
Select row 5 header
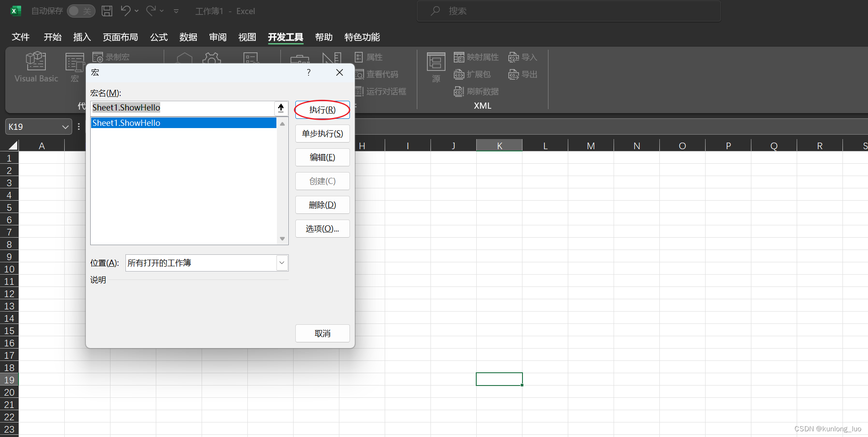click(9, 207)
